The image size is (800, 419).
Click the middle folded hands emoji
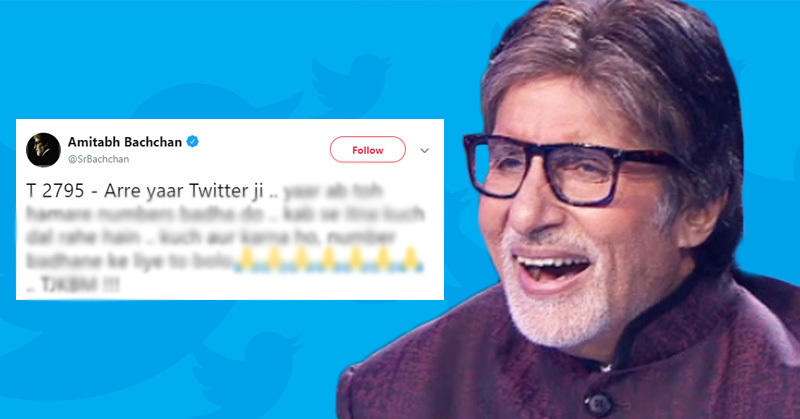(x=328, y=260)
